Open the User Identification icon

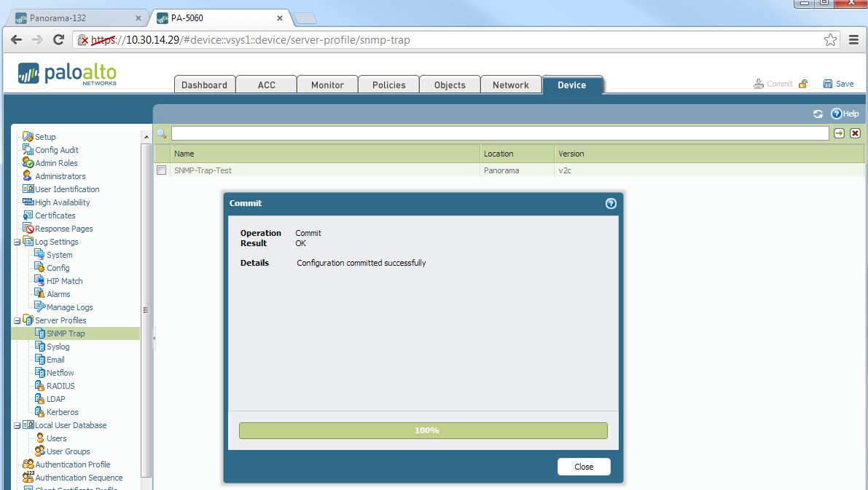point(28,189)
